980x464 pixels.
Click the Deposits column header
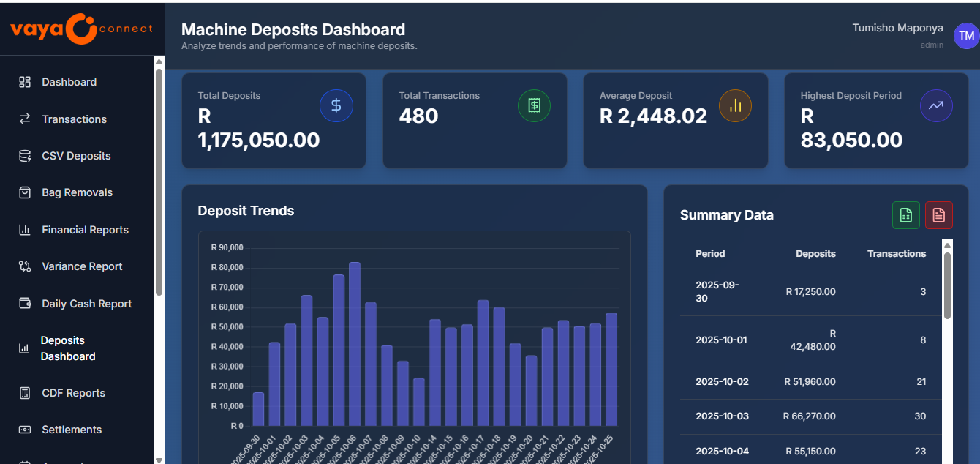[x=816, y=253]
